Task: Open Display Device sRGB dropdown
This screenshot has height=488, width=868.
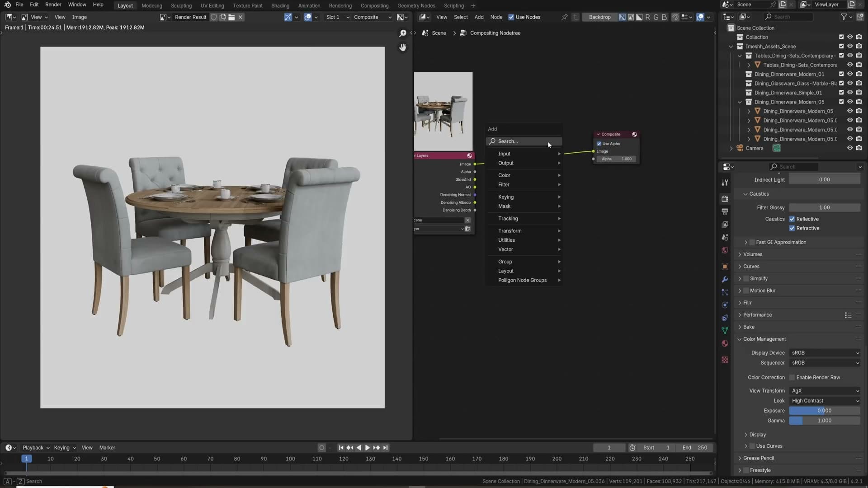Action: click(825, 353)
